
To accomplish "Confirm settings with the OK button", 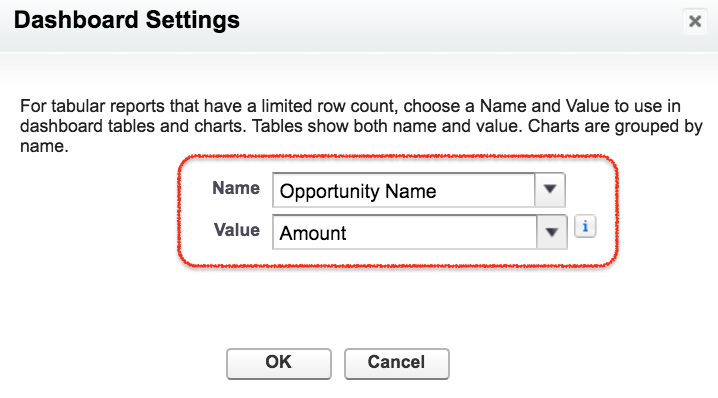I will tap(278, 363).
